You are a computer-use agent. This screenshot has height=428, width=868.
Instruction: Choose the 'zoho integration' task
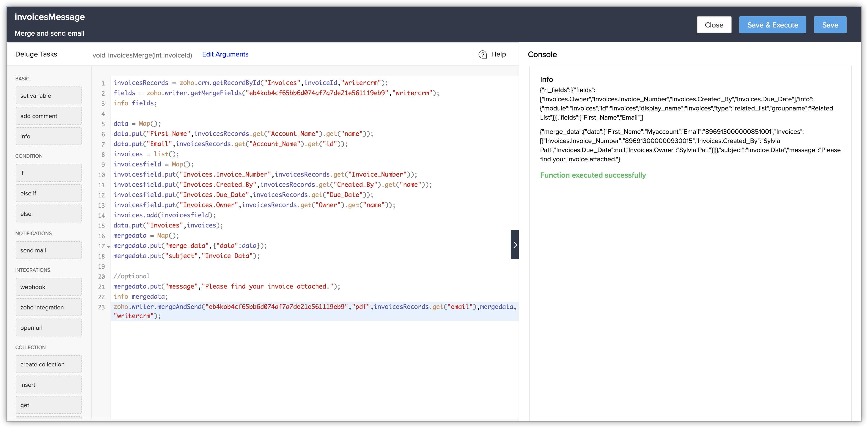[49, 307]
